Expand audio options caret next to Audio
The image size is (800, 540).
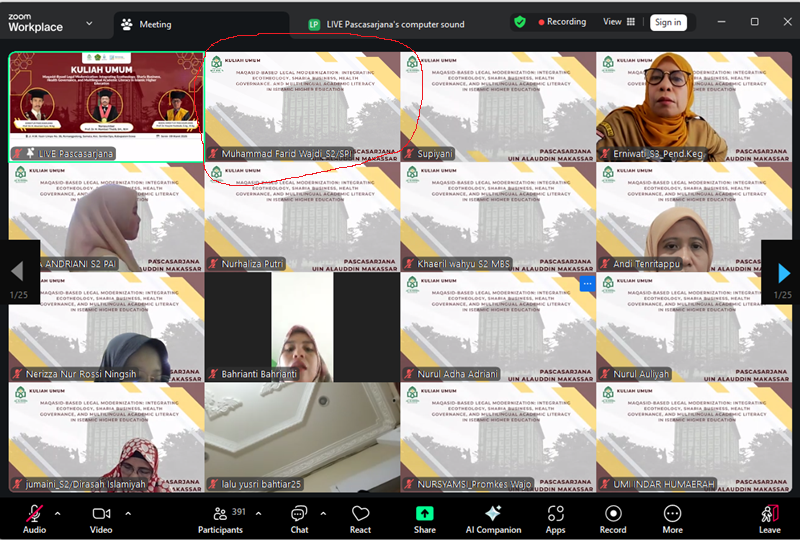tap(58, 513)
